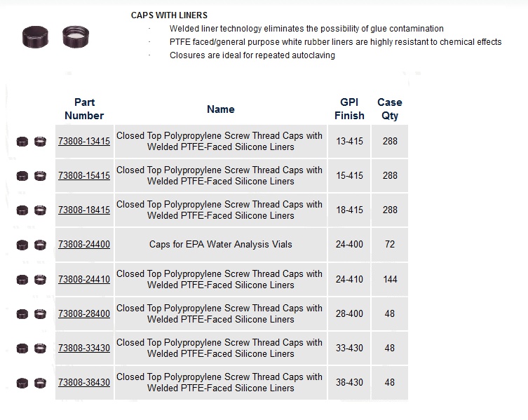Click closed cap thumbnail in 73808-13415 row
528x420 pixels.
click(x=22, y=142)
